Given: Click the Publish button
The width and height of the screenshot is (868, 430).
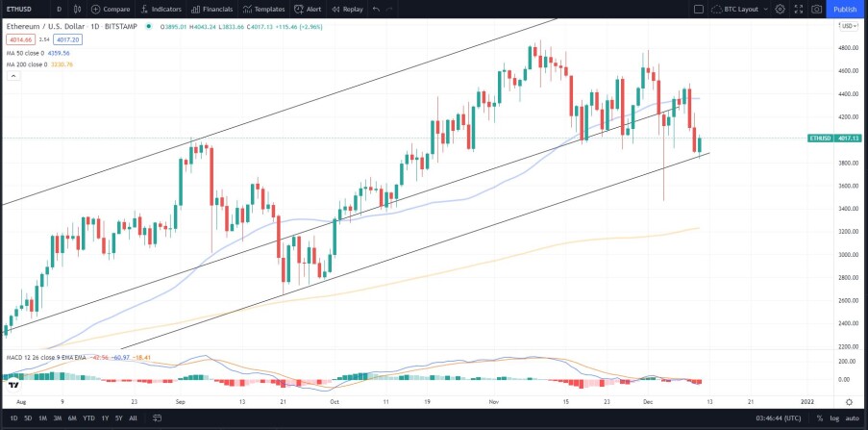Looking at the screenshot, I should 845,9.
